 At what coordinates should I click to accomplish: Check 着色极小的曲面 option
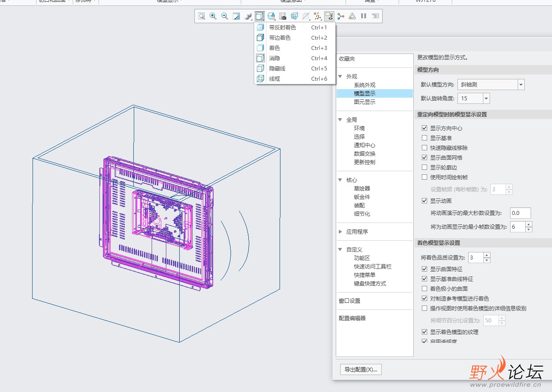tap(424, 289)
